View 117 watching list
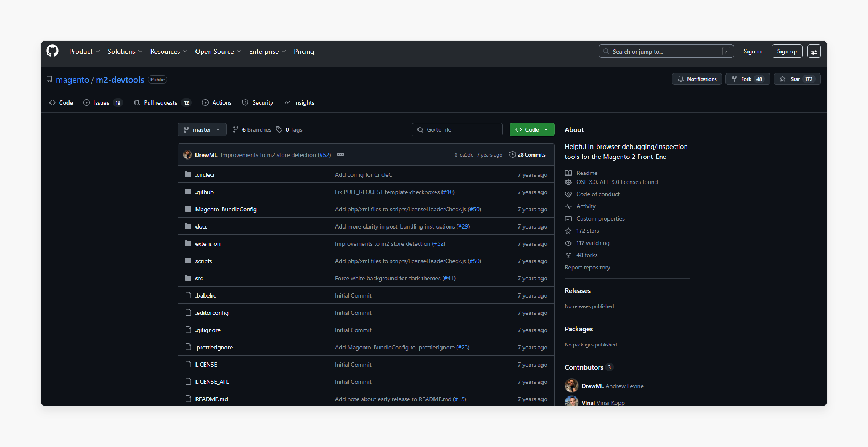This screenshot has height=447, width=868. point(593,243)
